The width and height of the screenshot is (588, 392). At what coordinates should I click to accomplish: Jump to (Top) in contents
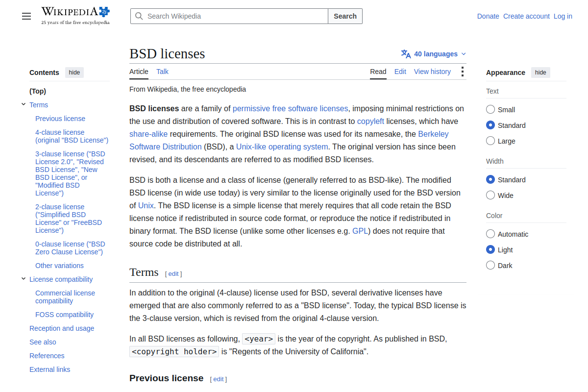38,91
